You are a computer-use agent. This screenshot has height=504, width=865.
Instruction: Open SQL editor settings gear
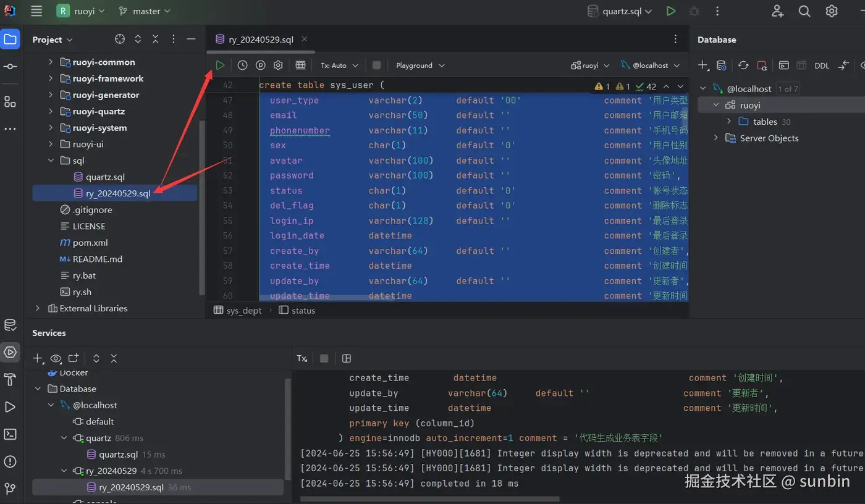[x=278, y=65]
